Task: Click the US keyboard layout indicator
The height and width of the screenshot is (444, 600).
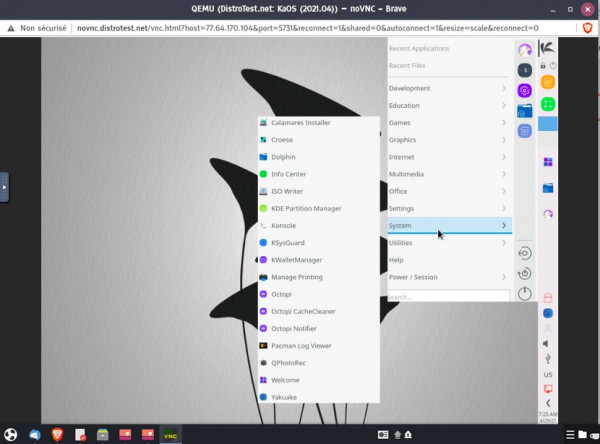Action: coord(547,373)
